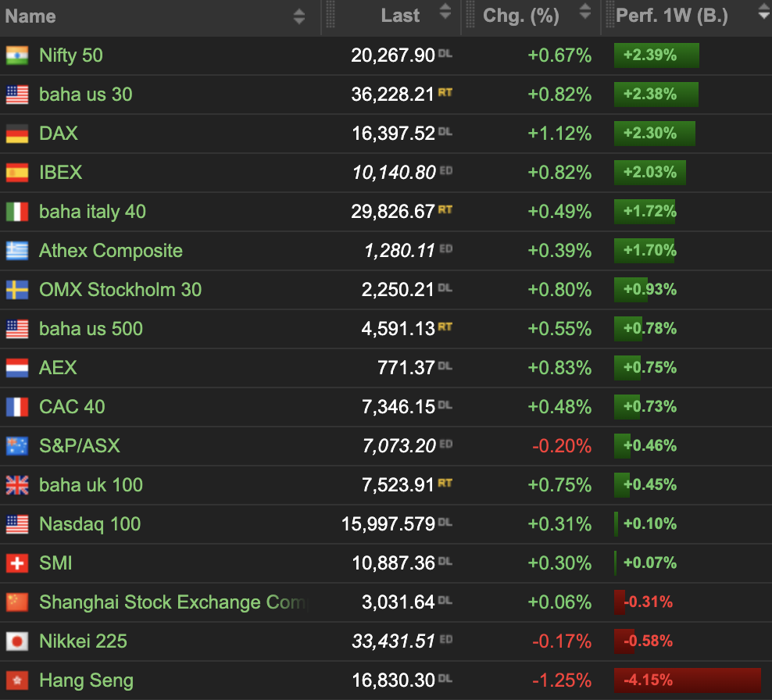Open the Nifty 50 index link

tap(71, 55)
